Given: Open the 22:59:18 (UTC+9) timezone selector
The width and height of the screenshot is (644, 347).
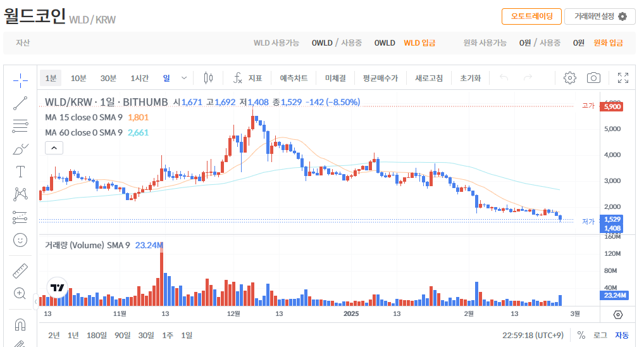Looking at the screenshot, I should coord(533,335).
